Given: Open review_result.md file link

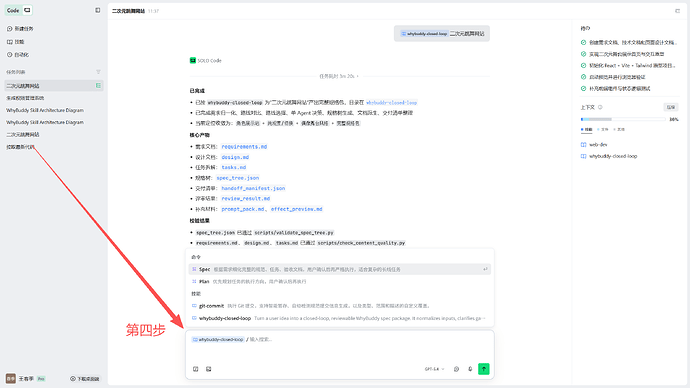Looking at the screenshot, I should click(x=246, y=198).
